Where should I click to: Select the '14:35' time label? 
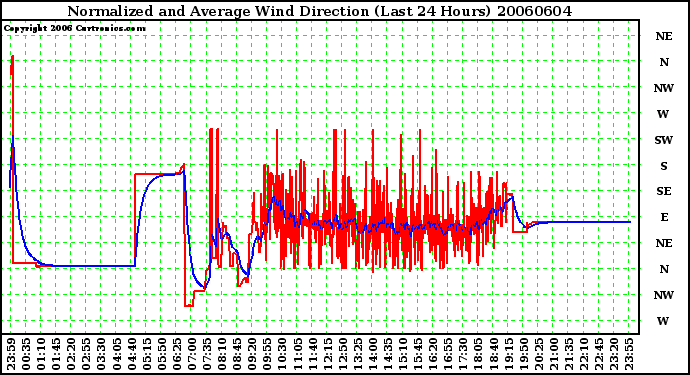coord(387,354)
